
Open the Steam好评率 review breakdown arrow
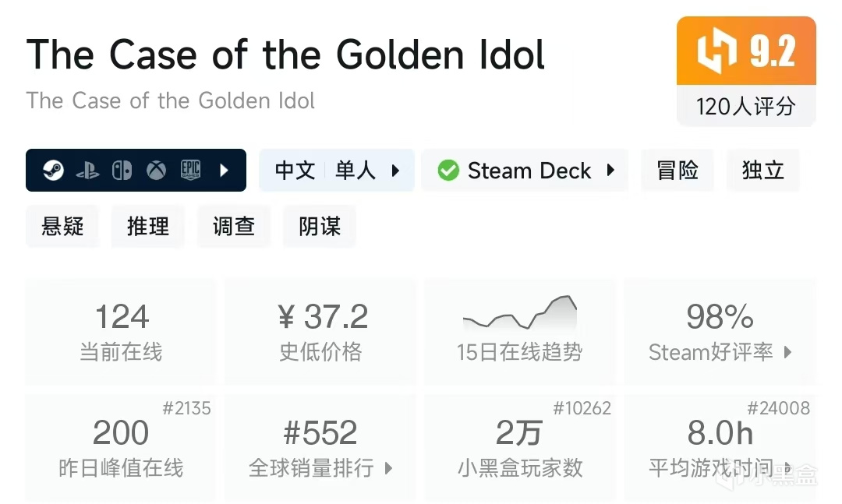787,352
